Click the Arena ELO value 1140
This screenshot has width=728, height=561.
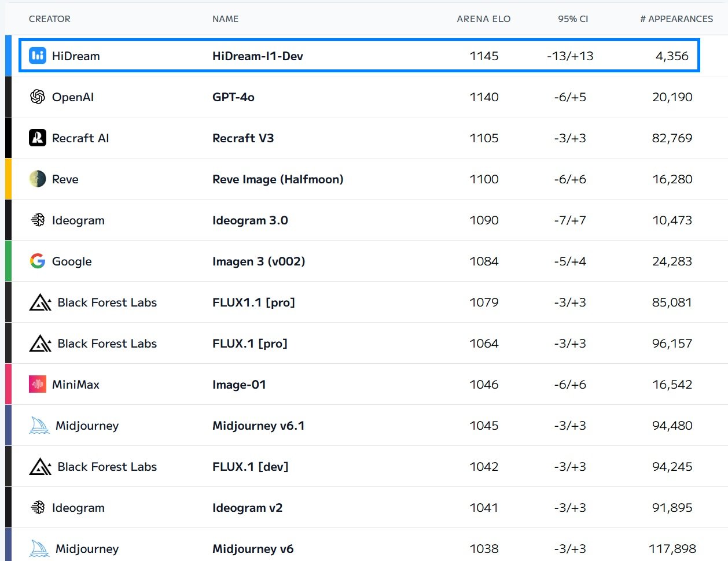pyautogui.click(x=484, y=97)
